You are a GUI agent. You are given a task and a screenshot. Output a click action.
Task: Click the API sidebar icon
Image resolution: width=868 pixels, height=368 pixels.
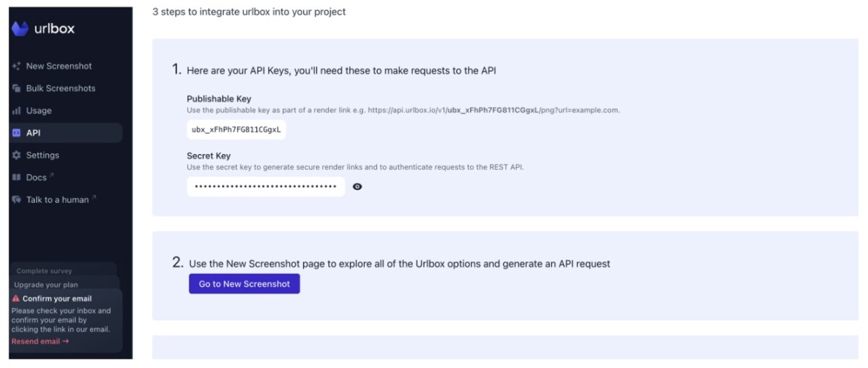pos(16,133)
